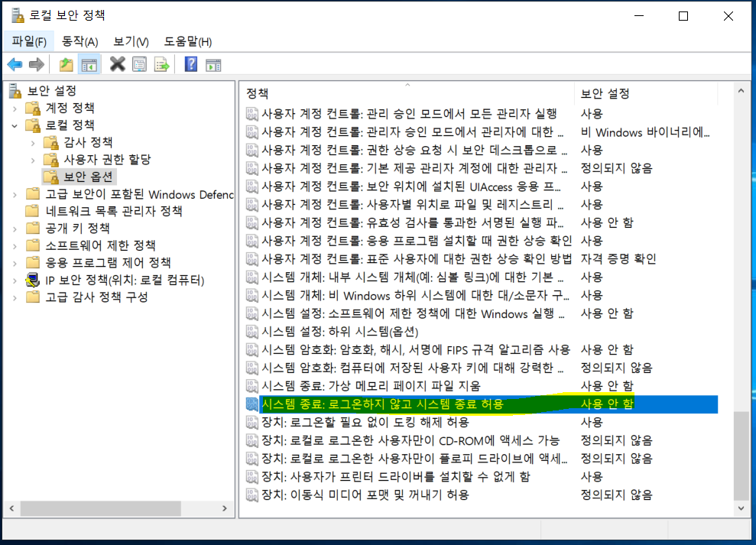Click the Back arrow toolbar icon
Screen dimensions: 756x545
click(15, 64)
